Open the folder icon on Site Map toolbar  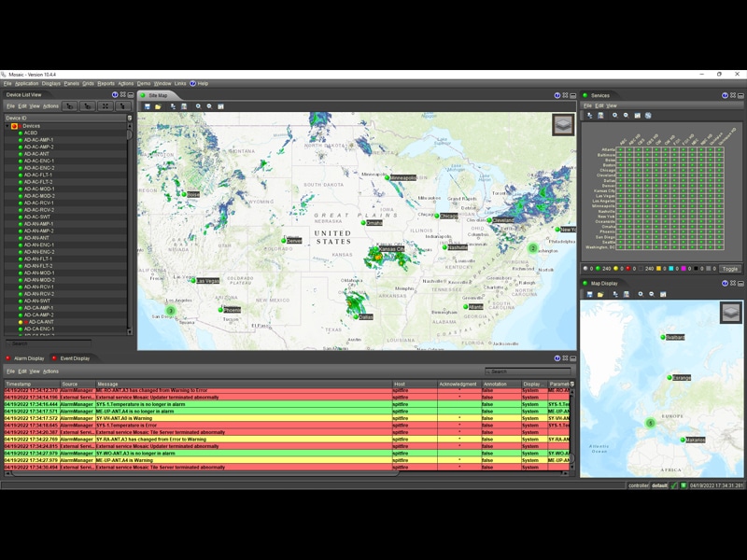point(158,105)
